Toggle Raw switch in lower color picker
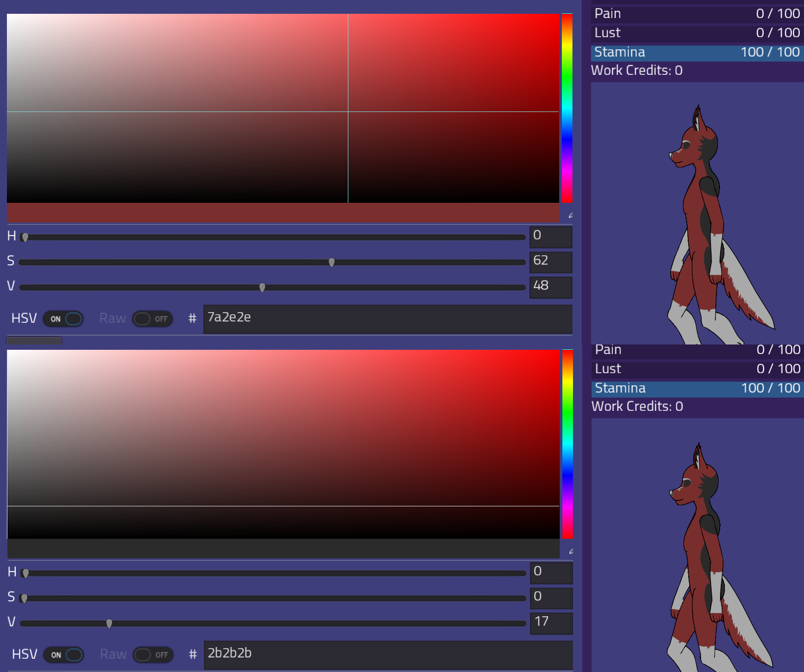Screen dimensions: 804x672 point(153,654)
